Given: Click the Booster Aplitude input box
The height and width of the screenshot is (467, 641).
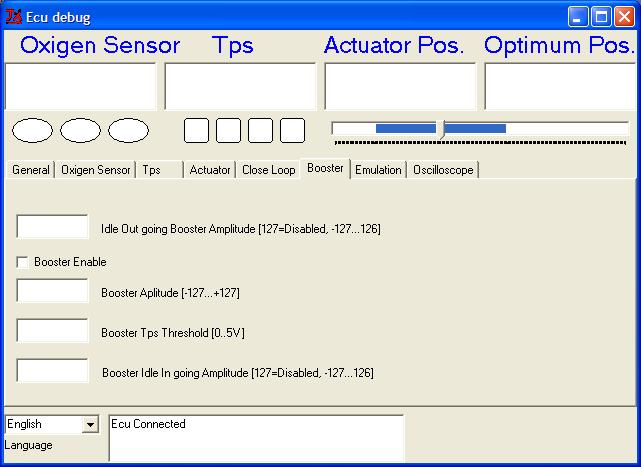Looking at the screenshot, I should 53,291.
